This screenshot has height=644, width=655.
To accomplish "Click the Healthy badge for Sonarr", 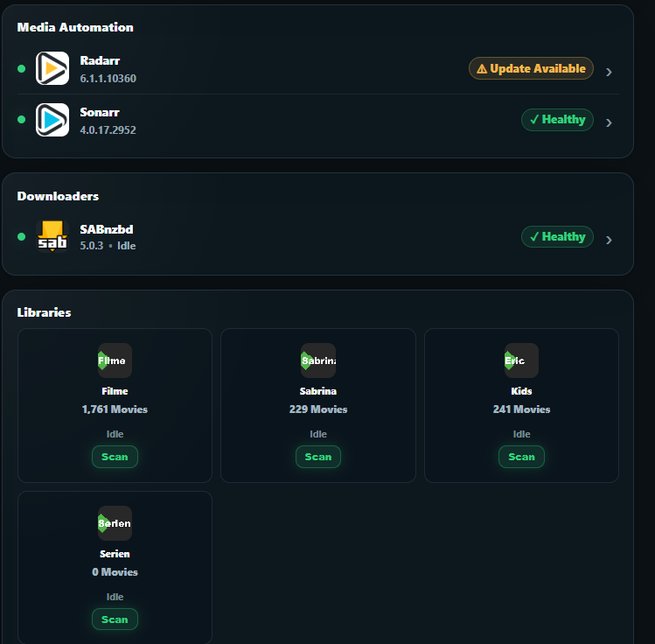I will [x=557, y=120].
